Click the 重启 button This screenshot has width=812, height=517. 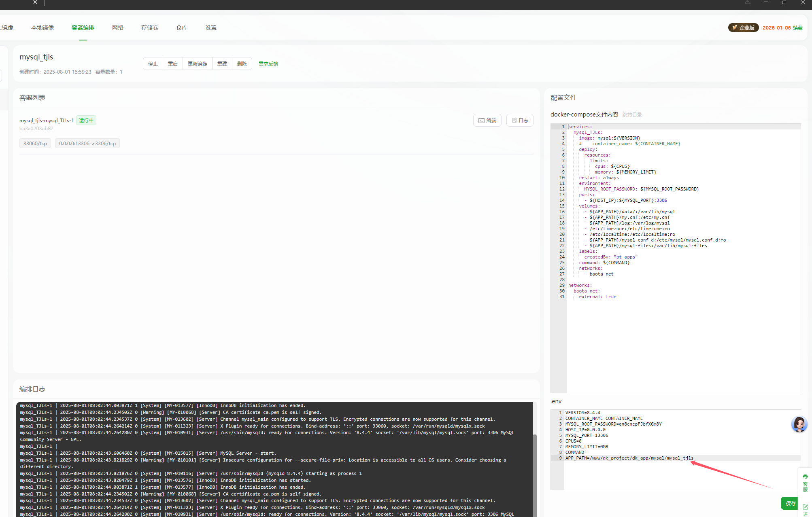pyautogui.click(x=173, y=64)
